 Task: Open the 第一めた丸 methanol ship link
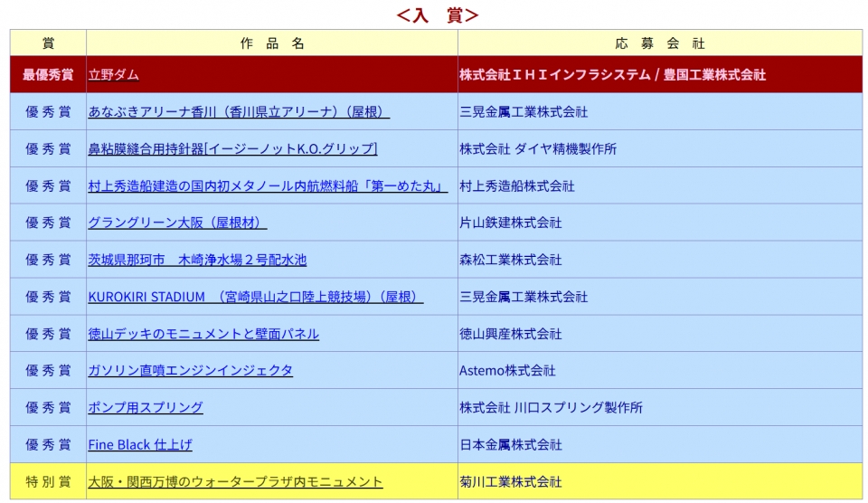(x=268, y=186)
